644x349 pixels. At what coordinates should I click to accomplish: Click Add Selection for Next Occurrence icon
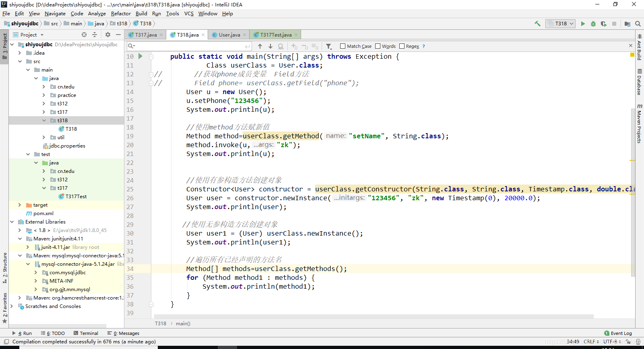[295, 46]
